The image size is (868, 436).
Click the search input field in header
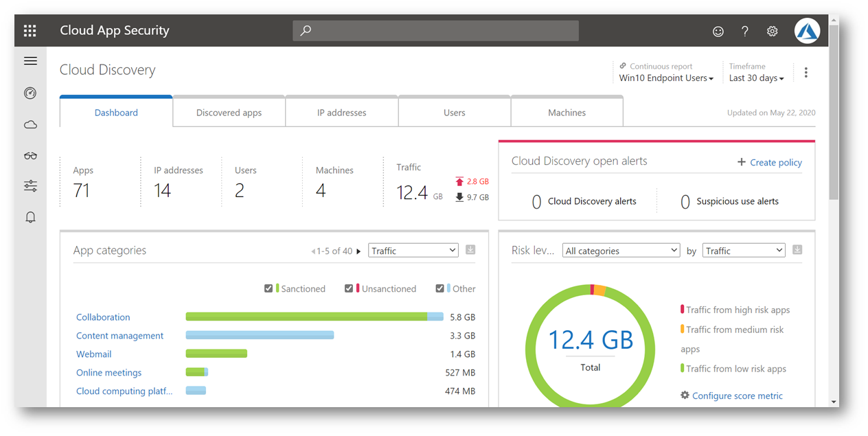click(x=435, y=31)
